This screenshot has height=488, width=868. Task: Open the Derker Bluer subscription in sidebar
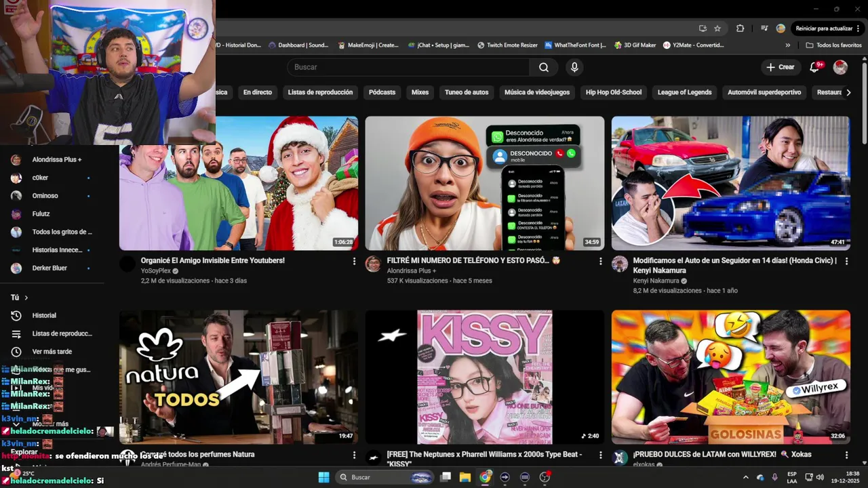[52, 268]
